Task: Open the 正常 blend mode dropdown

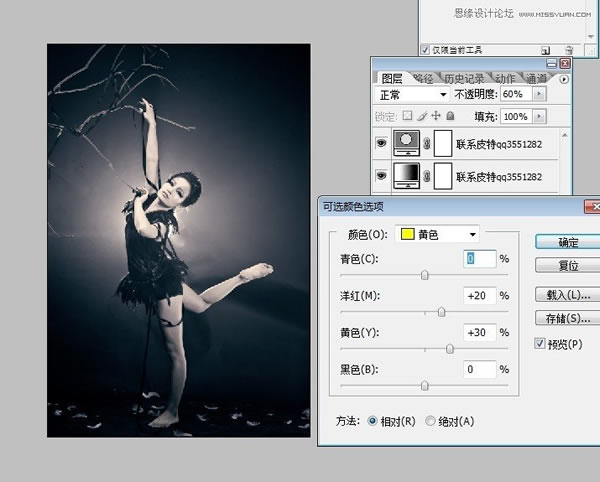Action: (x=412, y=94)
